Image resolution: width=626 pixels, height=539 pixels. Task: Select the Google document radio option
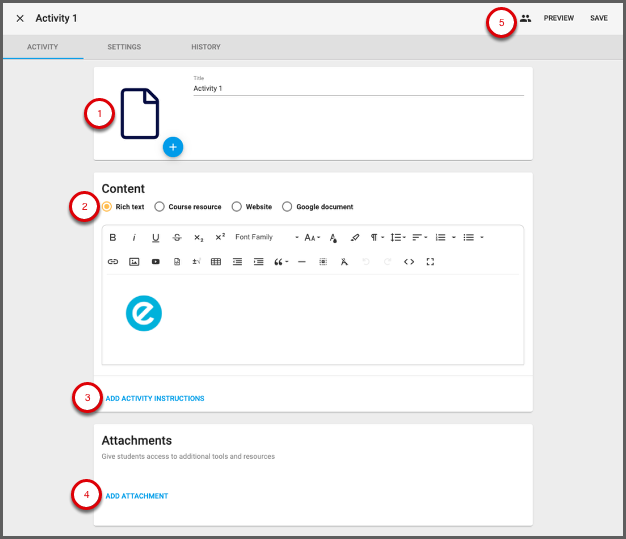pyautogui.click(x=287, y=207)
